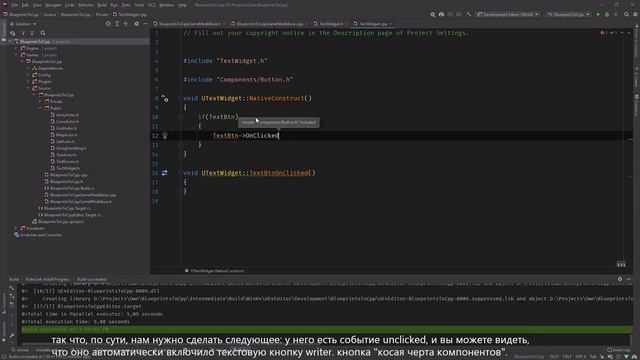Click the collapse-all icon in Solution panel
The image size is (640, 360).
pos(126,24)
